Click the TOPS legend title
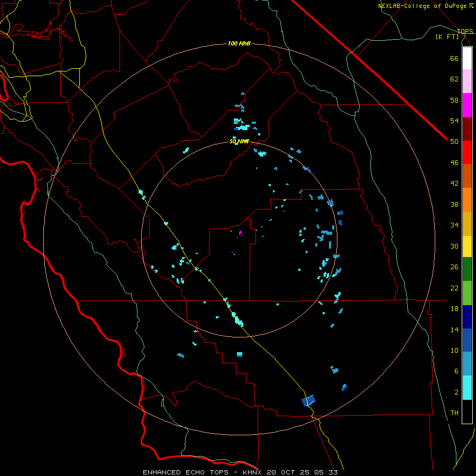The height and width of the screenshot is (476, 476). [465, 31]
